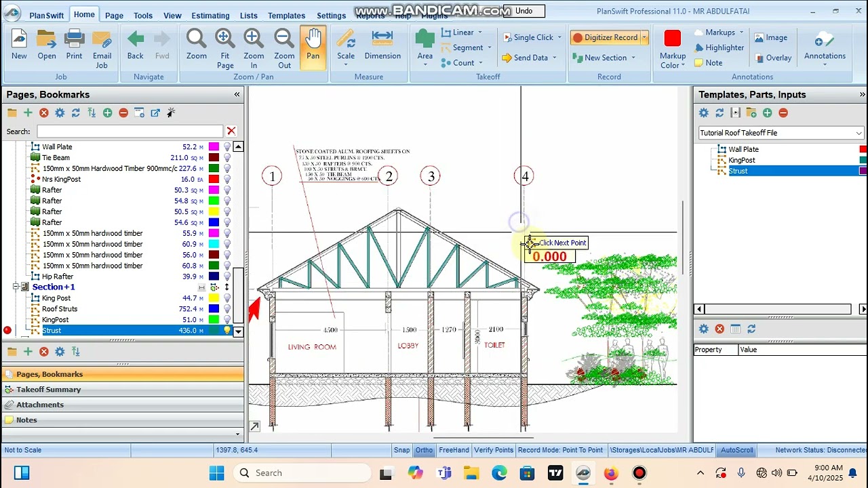The height and width of the screenshot is (488, 868).
Task: Click yellow color swatch of King Post row
Action: 214,298
